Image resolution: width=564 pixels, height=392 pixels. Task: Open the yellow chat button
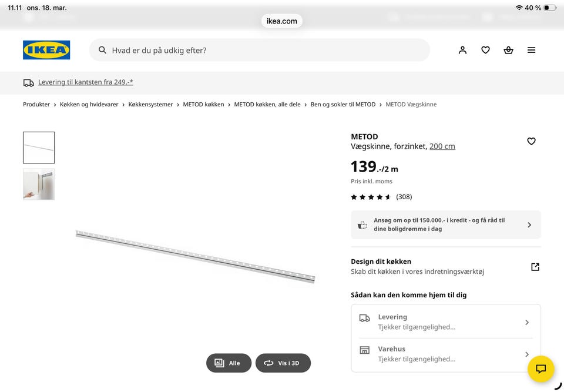coord(540,369)
